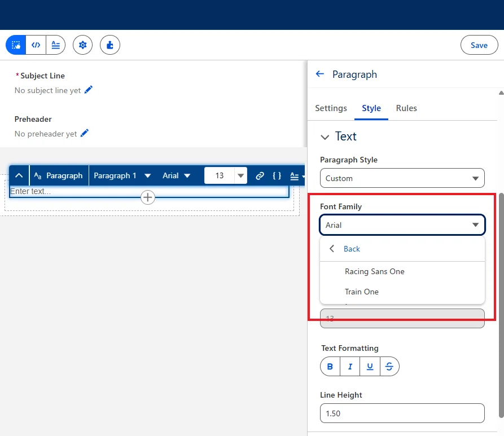Insert link from paragraph toolbar

click(x=260, y=175)
